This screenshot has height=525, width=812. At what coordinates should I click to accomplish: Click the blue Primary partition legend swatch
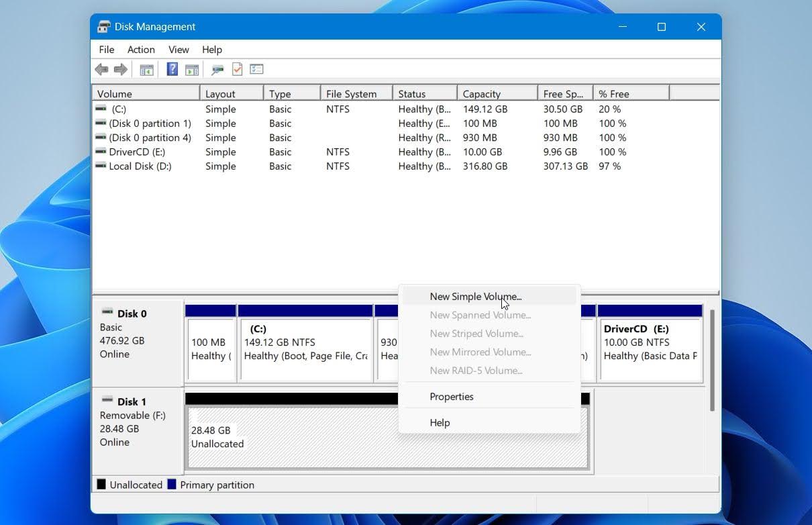(172, 484)
